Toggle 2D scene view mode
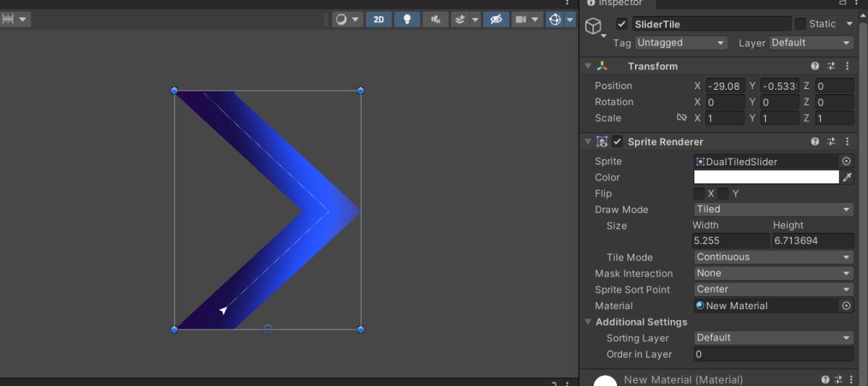The width and height of the screenshot is (868, 386). pos(378,20)
